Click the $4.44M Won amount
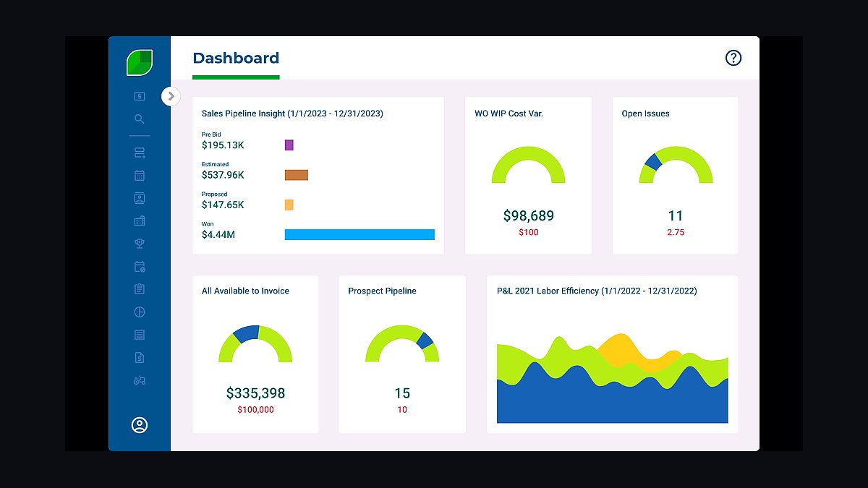 (218, 234)
